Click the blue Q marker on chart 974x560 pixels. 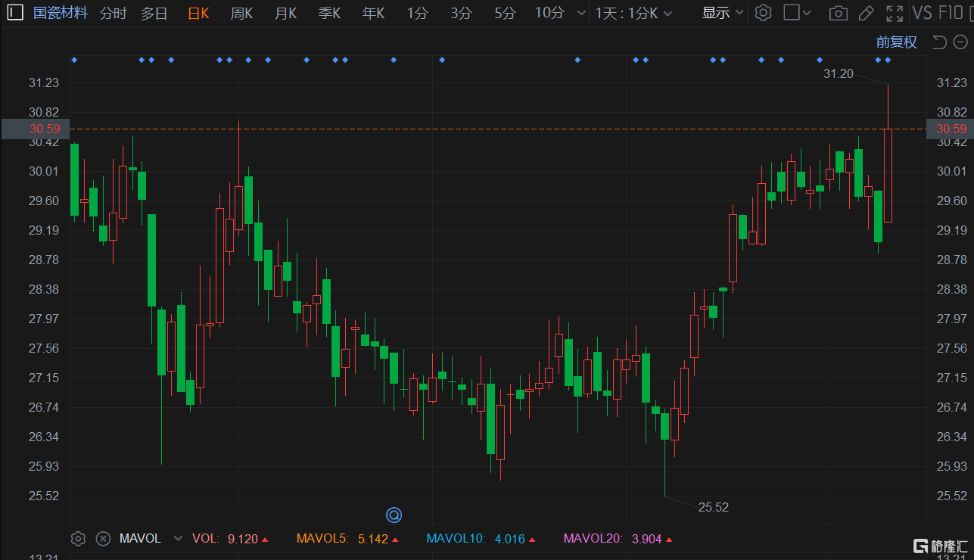(x=394, y=515)
